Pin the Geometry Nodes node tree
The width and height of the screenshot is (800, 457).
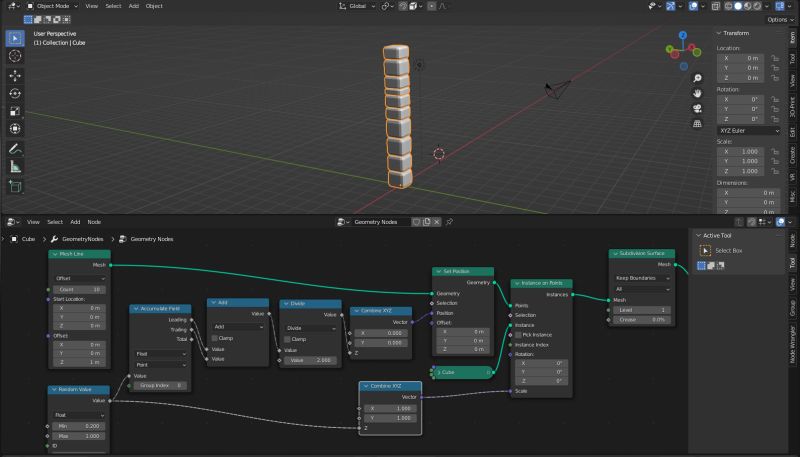point(449,222)
